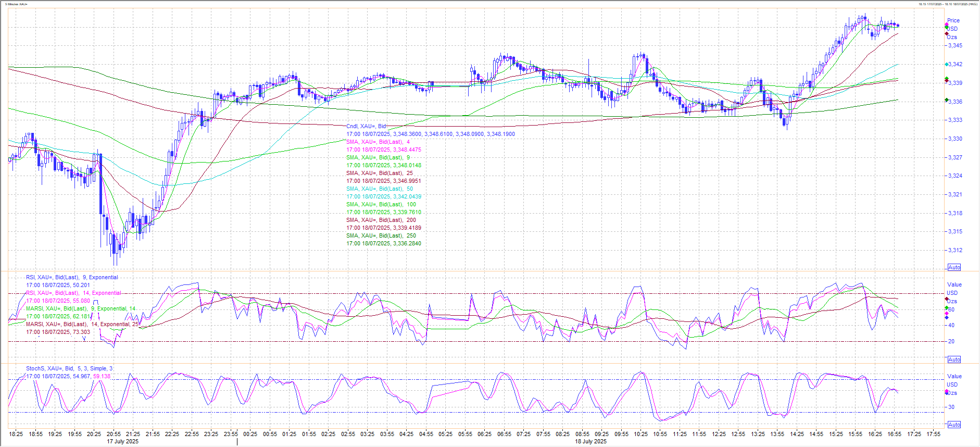Click the 'MARSI ... 9, Exponential, 14' label

pyautogui.click(x=81, y=308)
